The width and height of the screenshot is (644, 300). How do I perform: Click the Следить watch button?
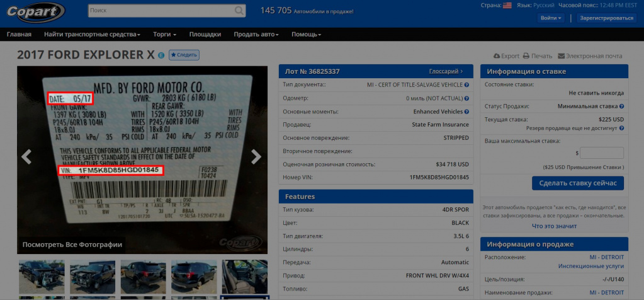point(184,55)
